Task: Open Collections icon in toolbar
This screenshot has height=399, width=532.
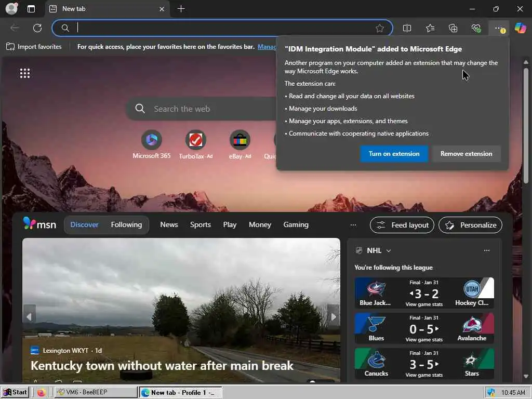Action: point(453,28)
